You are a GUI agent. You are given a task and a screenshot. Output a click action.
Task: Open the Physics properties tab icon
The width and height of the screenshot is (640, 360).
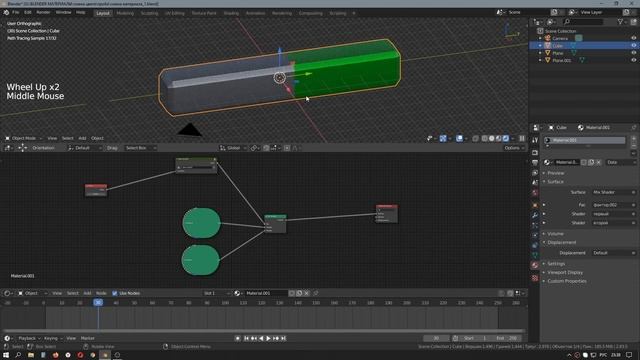pos(535,235)
